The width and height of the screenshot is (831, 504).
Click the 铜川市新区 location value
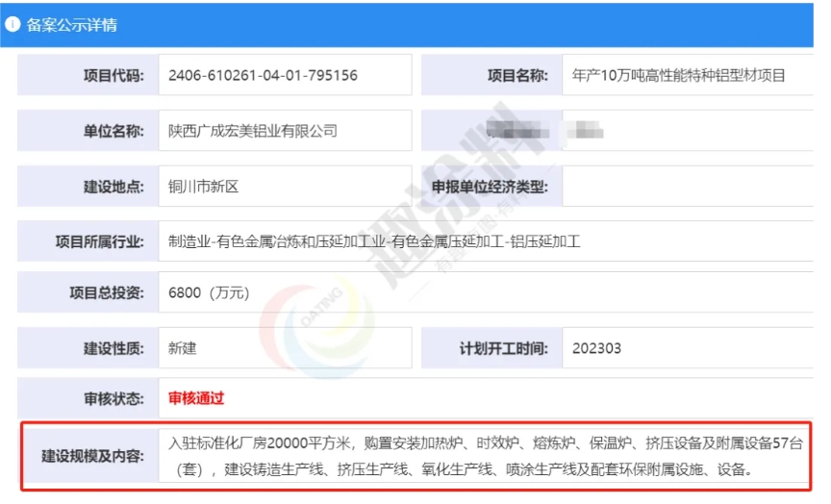tap(203, 187)
